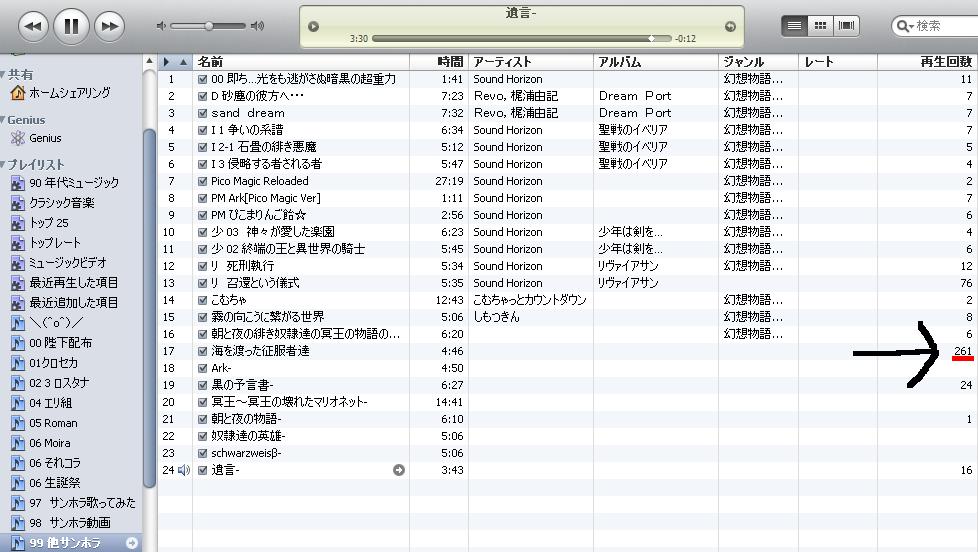Click the ascending sort arrow in header

[183, 62]
